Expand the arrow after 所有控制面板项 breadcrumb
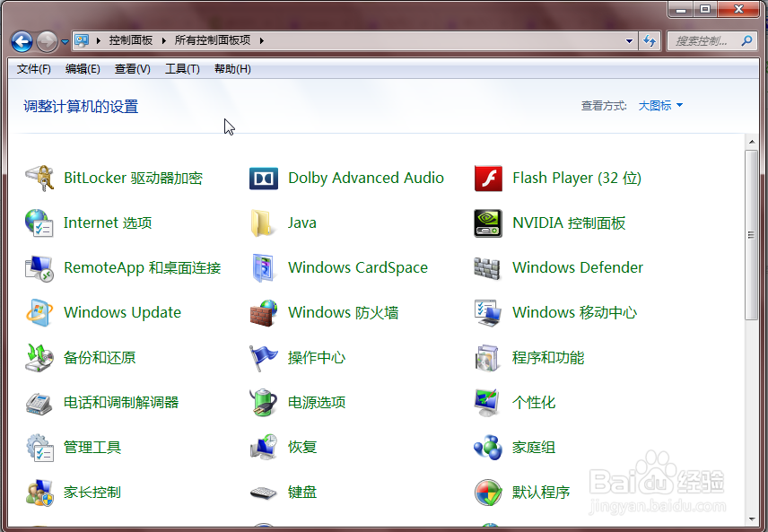The width and height of the screenshot is (768, 532). tap(262, 40)
